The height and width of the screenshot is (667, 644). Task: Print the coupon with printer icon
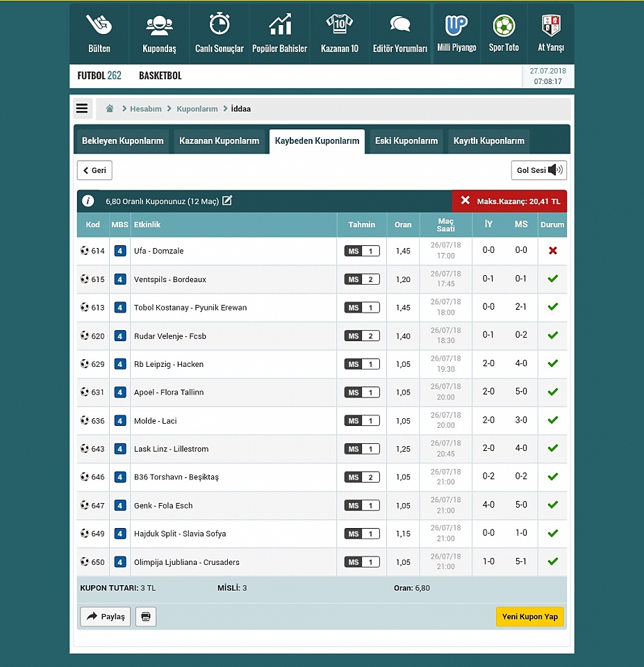click(x=146, y=616)
